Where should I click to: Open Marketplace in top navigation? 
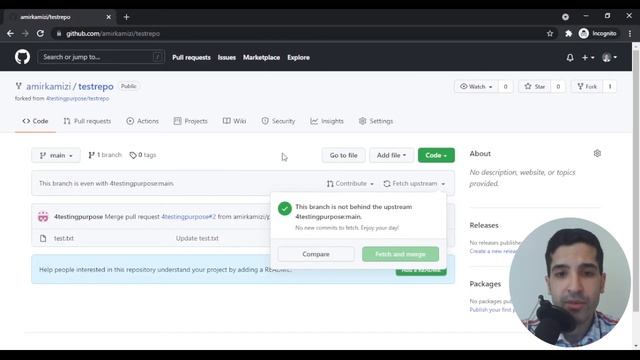[x=262, y=58]
